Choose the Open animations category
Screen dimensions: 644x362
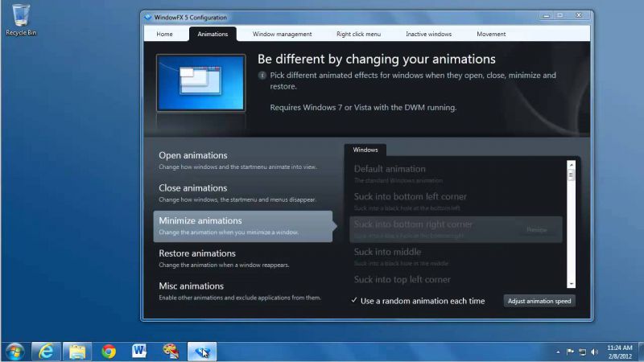tap(243, 160)
